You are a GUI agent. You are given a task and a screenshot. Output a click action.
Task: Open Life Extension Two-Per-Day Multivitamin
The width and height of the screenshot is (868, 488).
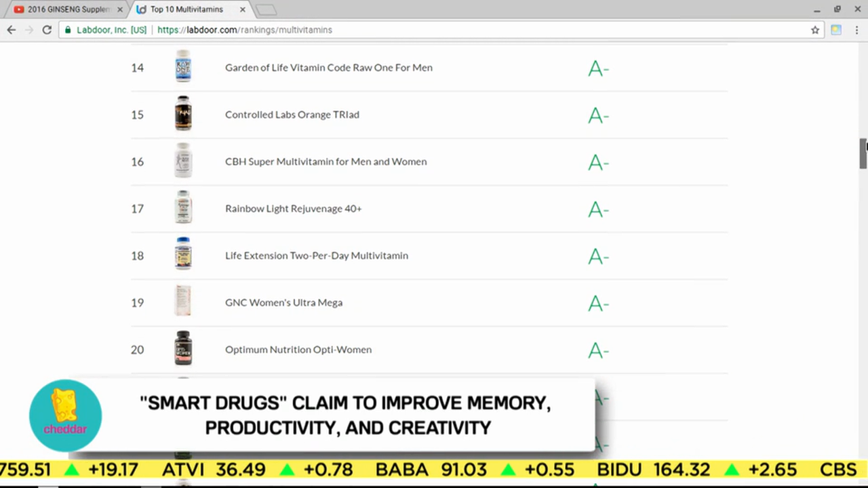(x=317, y=256)
